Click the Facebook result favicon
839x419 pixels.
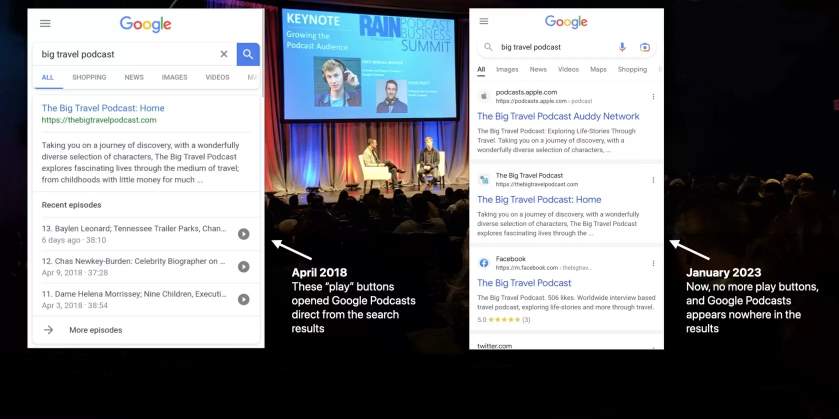pos(484,263)
